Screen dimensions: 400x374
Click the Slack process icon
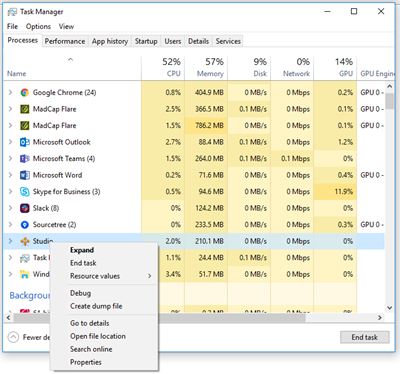(x=25, y=208)
